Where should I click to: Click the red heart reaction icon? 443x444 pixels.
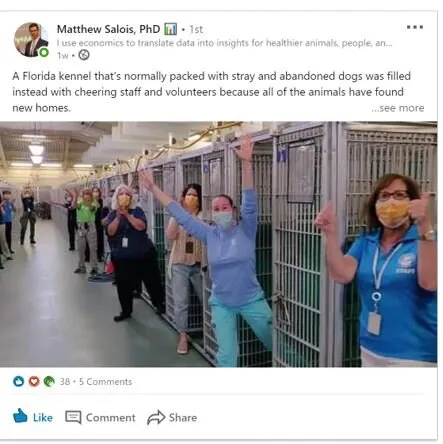[x=34, y=381]
